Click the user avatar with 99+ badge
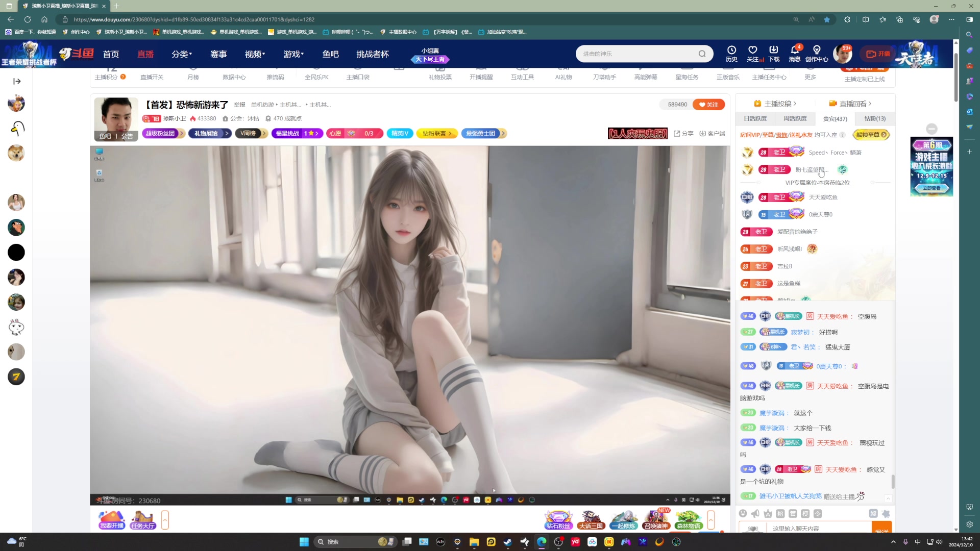The height and width of the screenshot is (551, 980). (x=842, y=54)
